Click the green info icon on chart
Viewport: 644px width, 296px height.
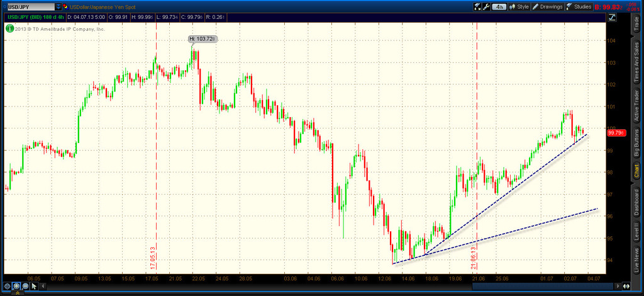(x=9, y=29)
